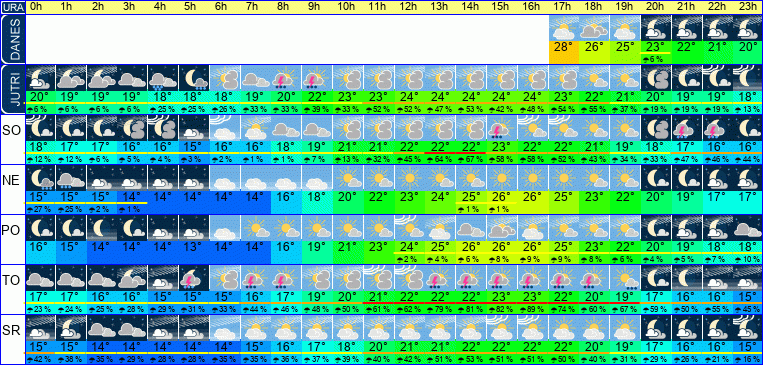This screenshot has width=763, height=365.
Task: Click the DANES 17h partly sunny icon
Action: (x=564, y=28)
